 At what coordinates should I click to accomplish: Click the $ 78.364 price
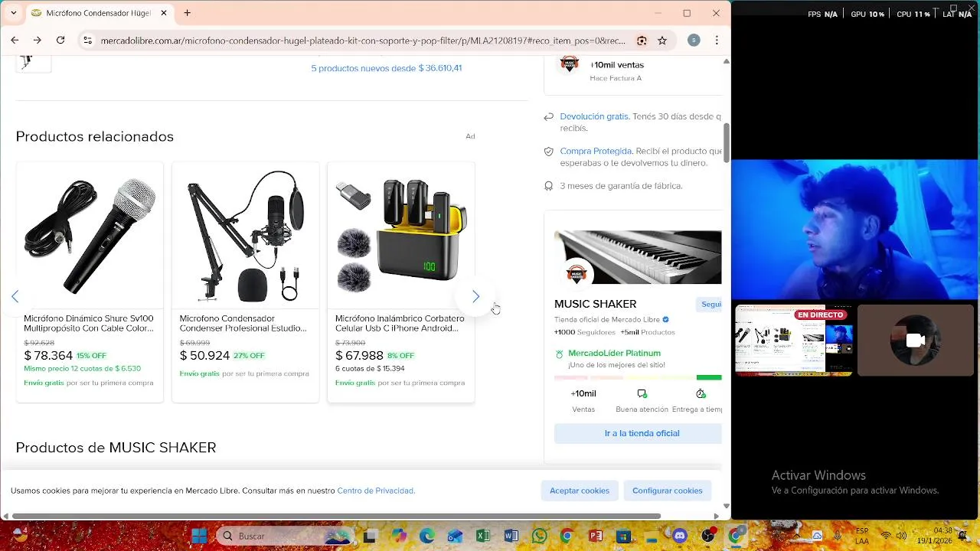click(48, 356)
